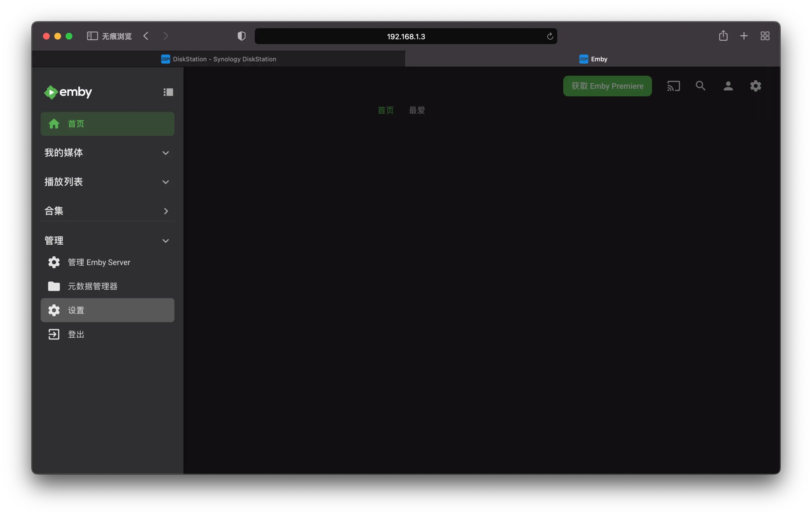Click Safari privacy shield icon
This screenshot has height=516, width=812.
pyautogui.click(x=241, y=36)
